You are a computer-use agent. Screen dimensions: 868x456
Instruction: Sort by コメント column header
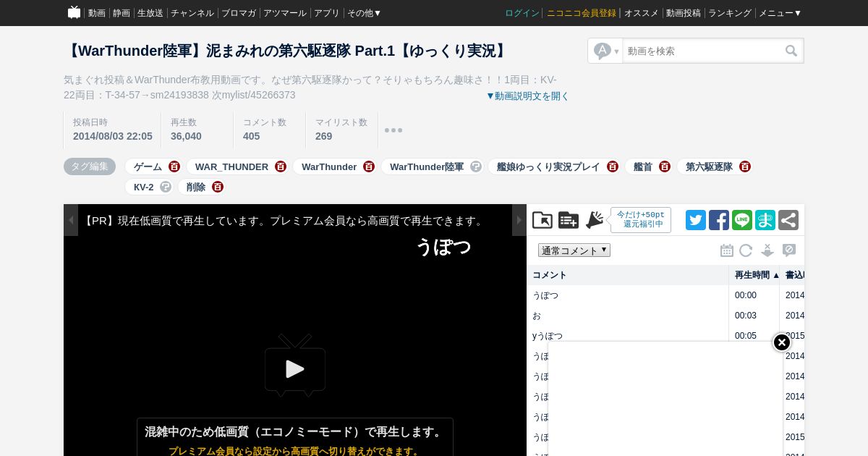pos(628,275)
